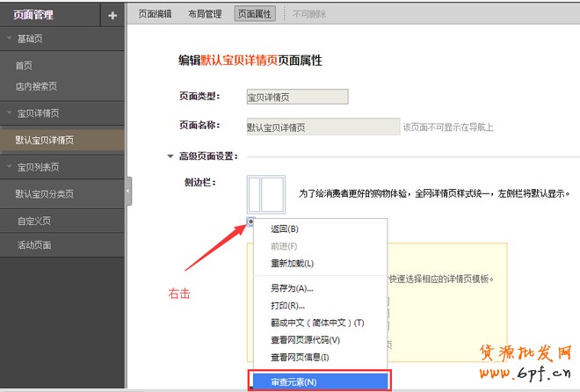Collapse the 高级页面设置 disclosure triangle
Screen dimensions: 580x392
(170, 156)
